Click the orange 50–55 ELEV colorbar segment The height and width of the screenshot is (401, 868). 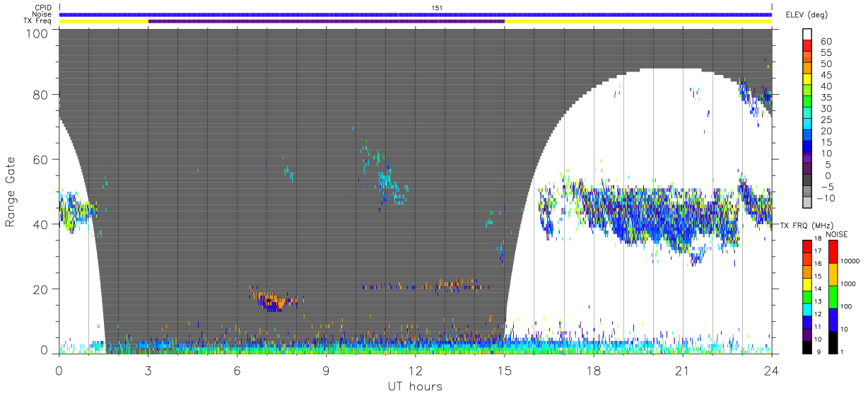807,58
